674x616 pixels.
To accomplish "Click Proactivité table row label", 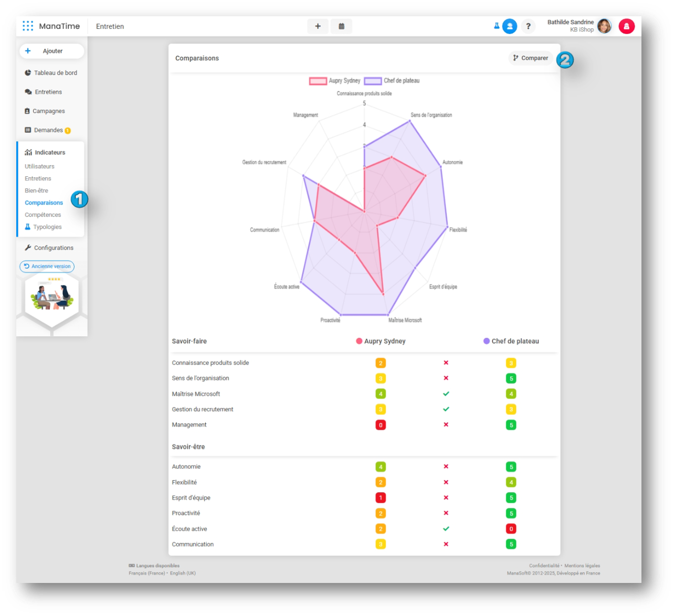I will [186, 513].
